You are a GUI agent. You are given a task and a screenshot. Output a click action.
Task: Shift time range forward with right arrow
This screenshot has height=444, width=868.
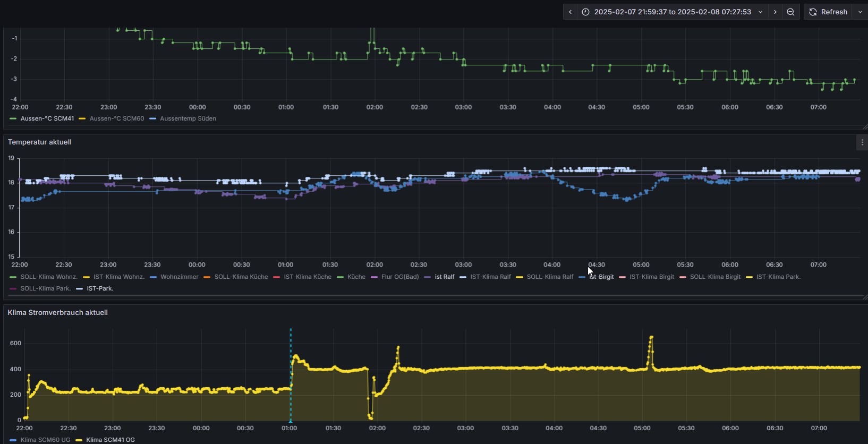tap(775, 12)
